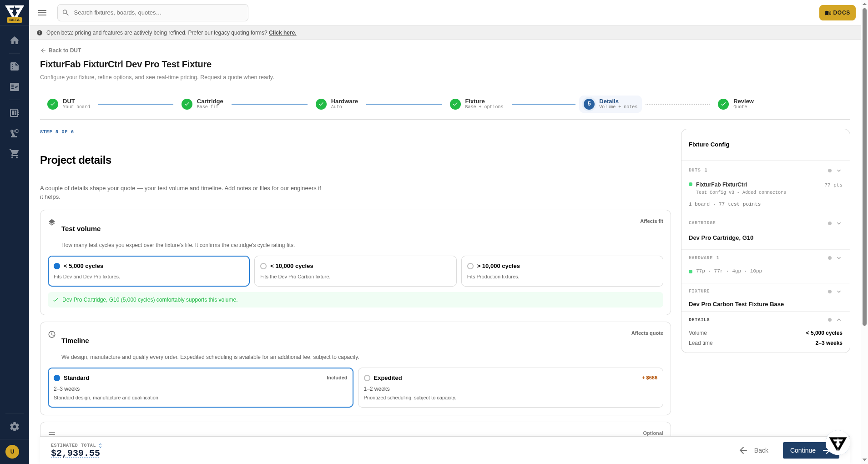Click the '1 board · 77 test points' text
The height and width of the screenshot is (464, 868).
[x=725, y=204]
